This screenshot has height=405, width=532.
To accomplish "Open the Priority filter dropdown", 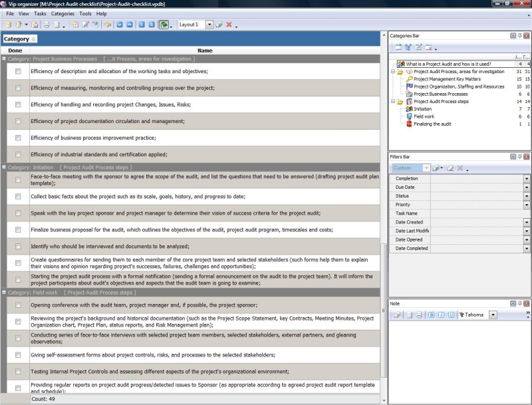I will (527, 205).
